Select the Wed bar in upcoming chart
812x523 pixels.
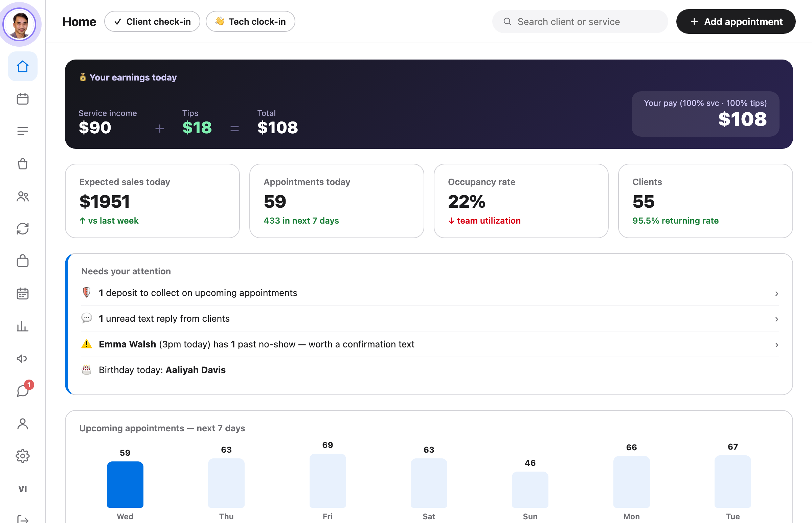click(125, 484)
